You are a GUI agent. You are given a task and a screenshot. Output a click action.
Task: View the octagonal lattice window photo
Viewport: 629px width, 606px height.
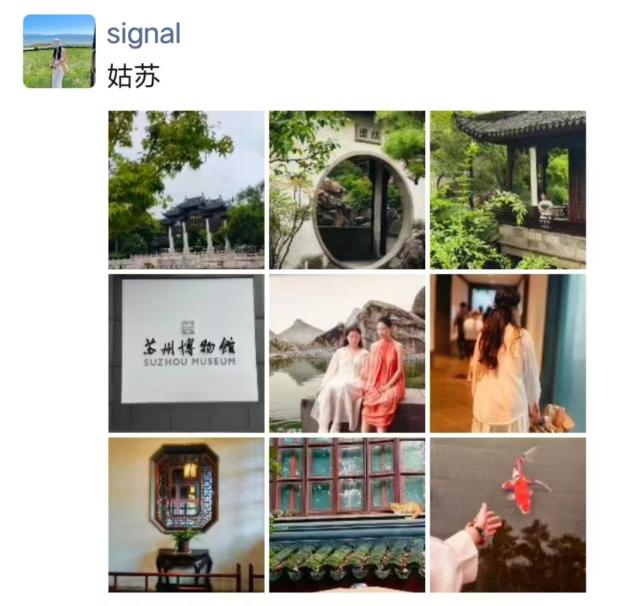(186, 515)
